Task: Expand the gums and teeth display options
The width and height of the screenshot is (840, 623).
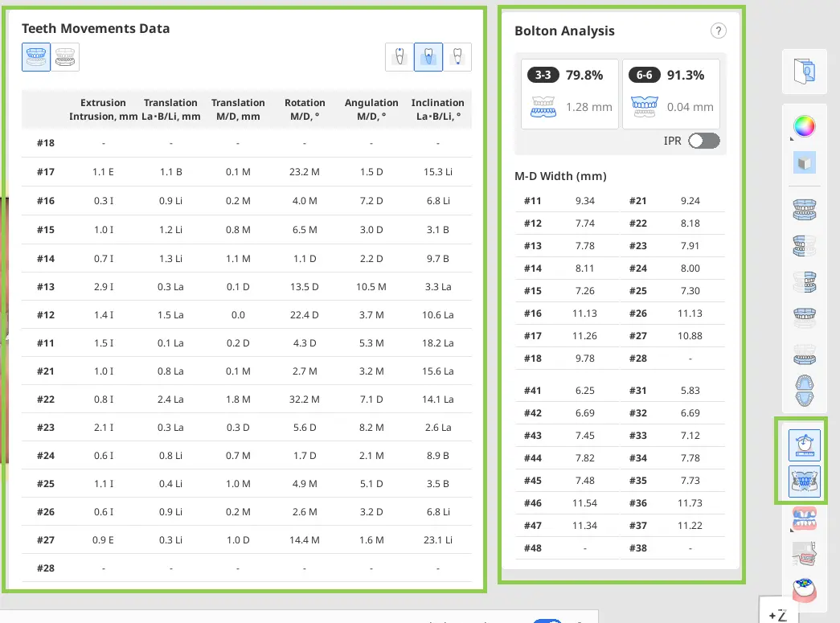Action: click(804, 518)
